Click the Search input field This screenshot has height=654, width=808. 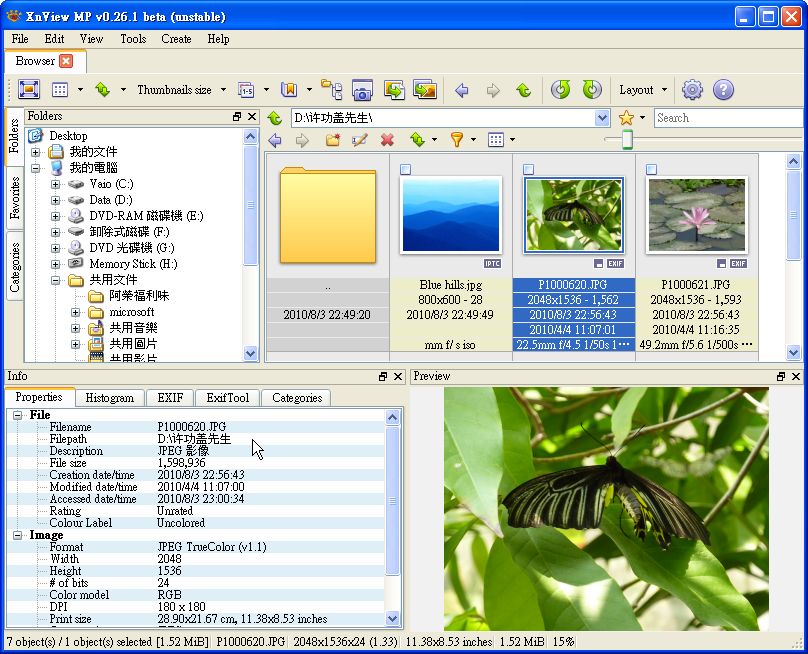tap(728, 118)
